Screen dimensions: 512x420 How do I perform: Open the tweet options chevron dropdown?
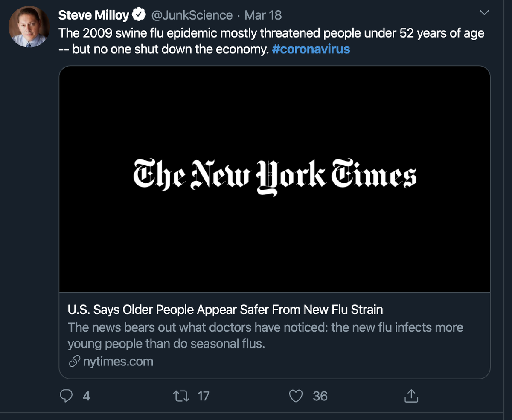[484, 13]
